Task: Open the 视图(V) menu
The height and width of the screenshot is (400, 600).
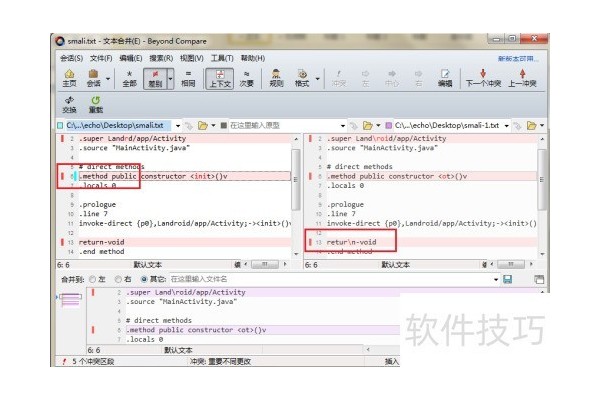Action: (x=192, y=58)
